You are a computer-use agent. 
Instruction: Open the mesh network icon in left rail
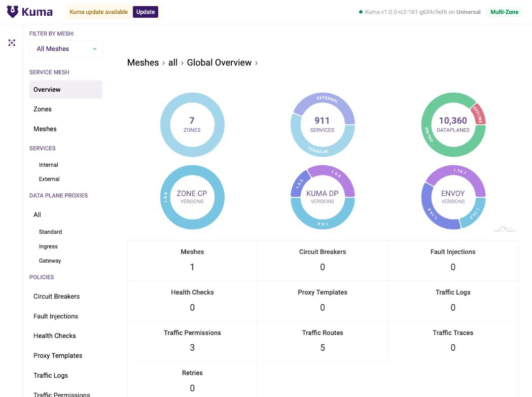[x=12, y=43]
